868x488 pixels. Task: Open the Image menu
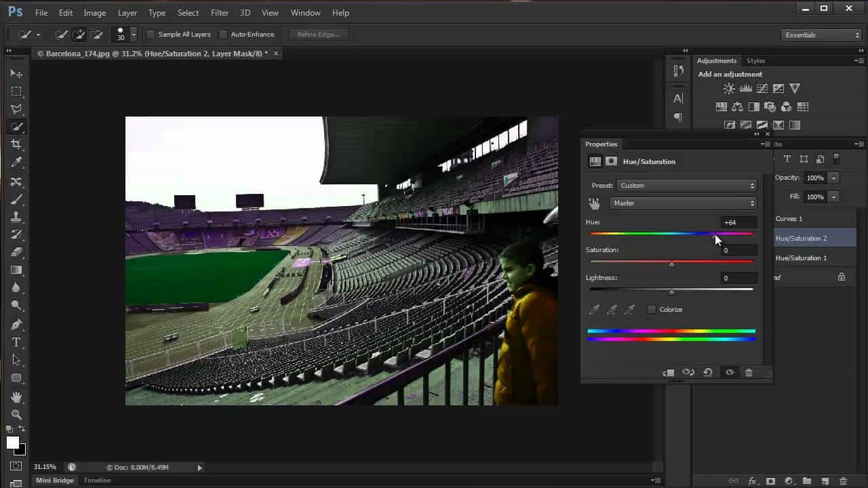(94, 13)
